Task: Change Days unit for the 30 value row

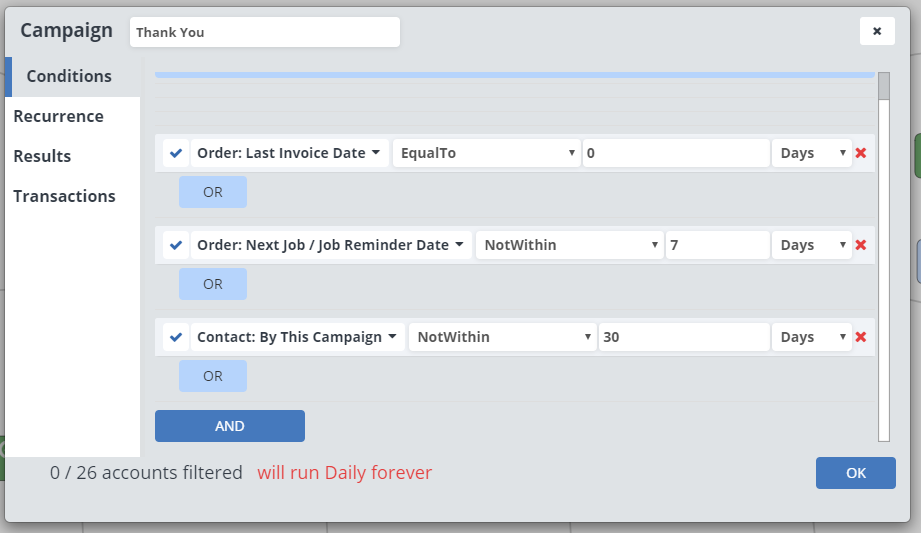Action: coord(811,337)
